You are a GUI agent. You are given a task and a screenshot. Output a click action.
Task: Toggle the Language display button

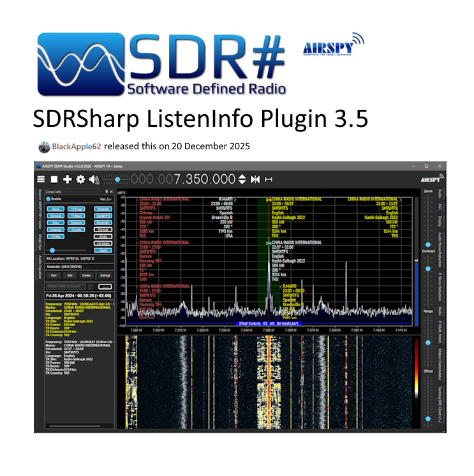pos(56,230)
